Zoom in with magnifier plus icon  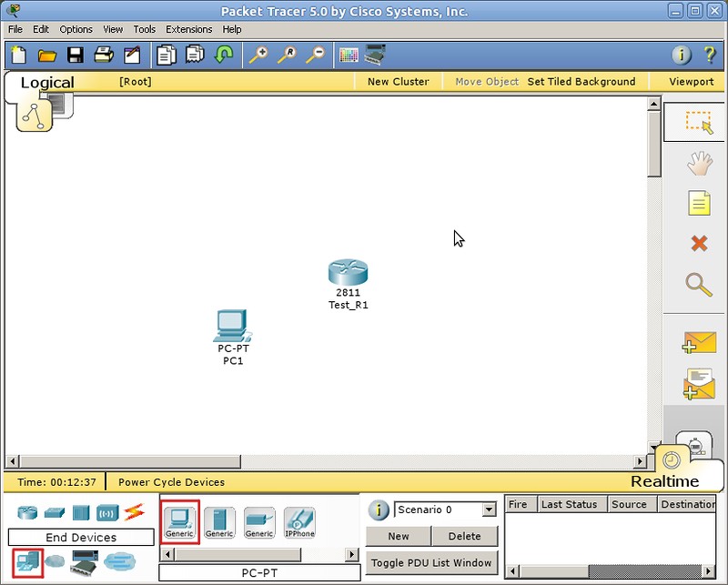pos(258,55)
